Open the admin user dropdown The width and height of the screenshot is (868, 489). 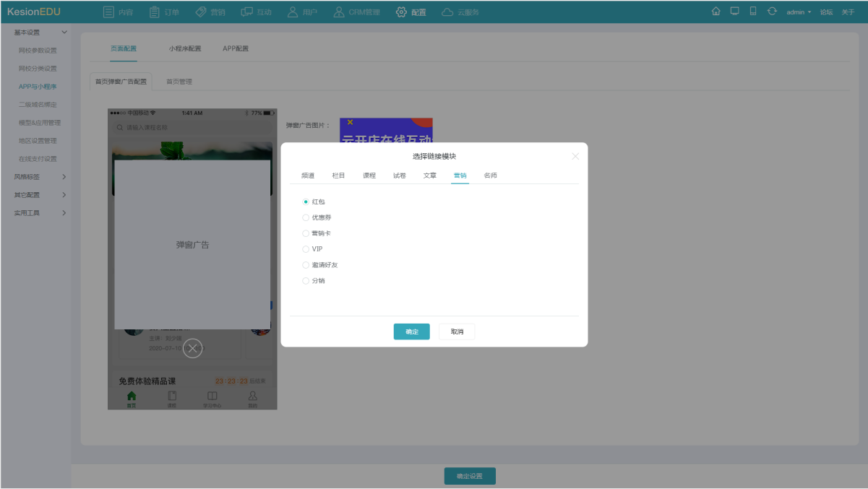[799, 12]
